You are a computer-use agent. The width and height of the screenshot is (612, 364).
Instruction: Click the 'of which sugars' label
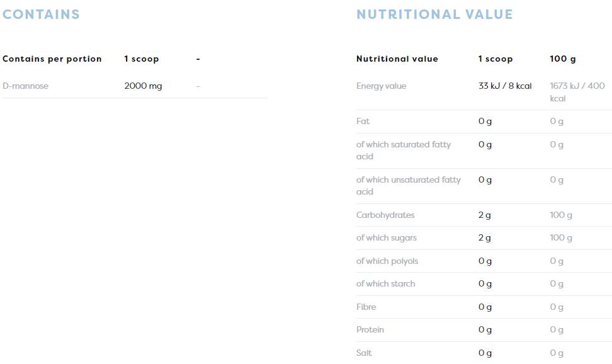tap(386, 237)
